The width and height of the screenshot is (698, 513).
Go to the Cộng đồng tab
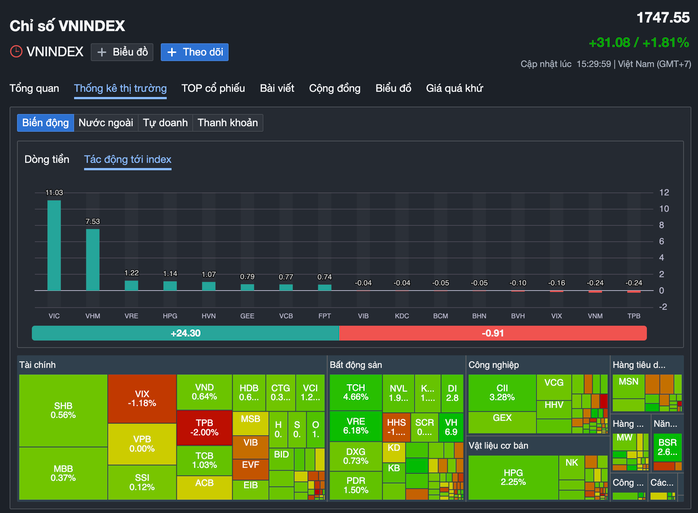pos(335,88)
